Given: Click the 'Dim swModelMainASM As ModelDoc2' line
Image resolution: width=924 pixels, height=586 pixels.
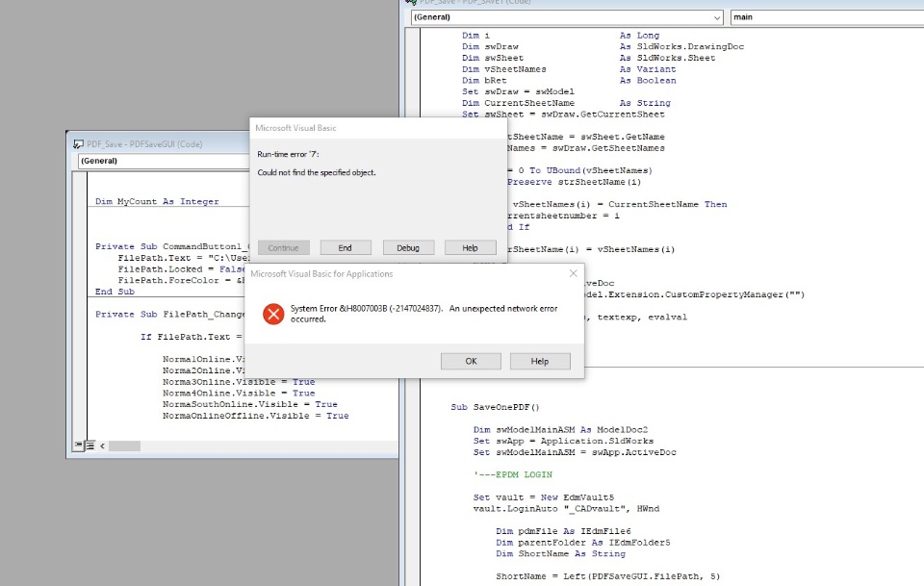Looking at the screenshot, I should 560,429.
